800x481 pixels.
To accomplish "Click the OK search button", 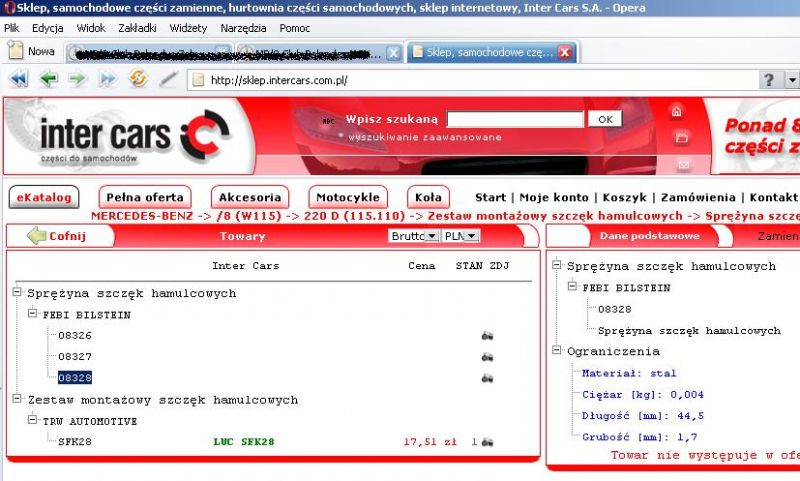I will pos(605,119).
